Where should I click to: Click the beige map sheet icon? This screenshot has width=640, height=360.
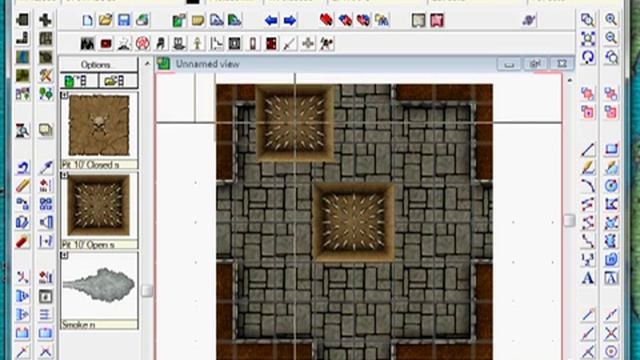point(418,20)
